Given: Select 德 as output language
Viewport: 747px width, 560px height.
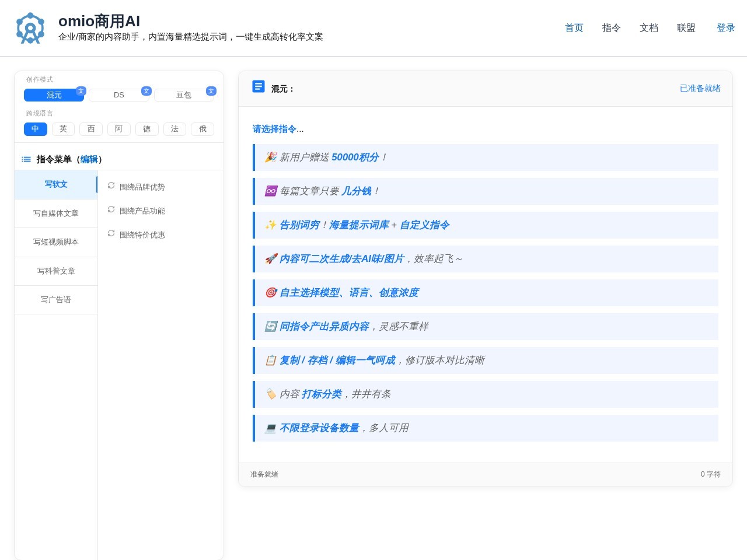Looking at the screenshot, I should (147, 129).
